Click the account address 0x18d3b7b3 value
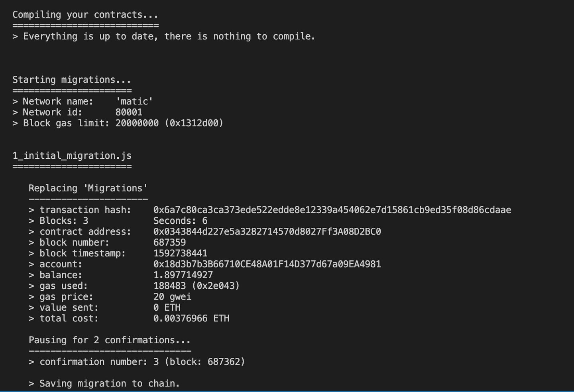This screenshot has height=392, width=574. click(267, 264)
